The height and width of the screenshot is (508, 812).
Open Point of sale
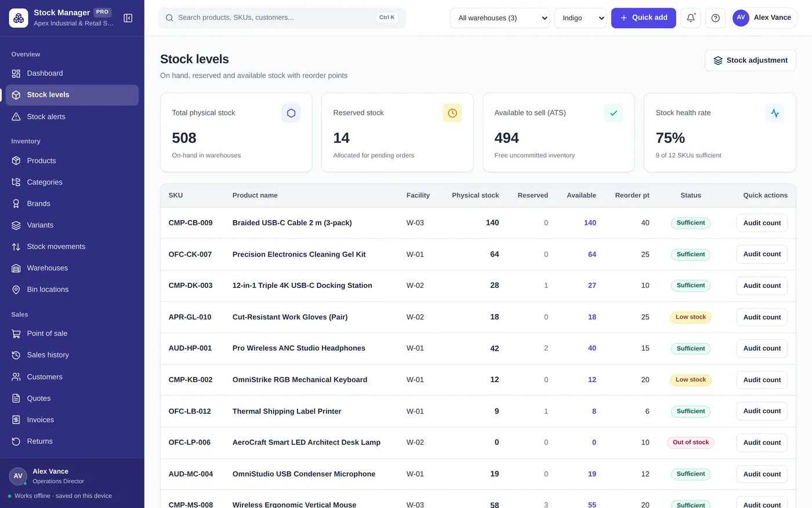click(x=72, y=334)
